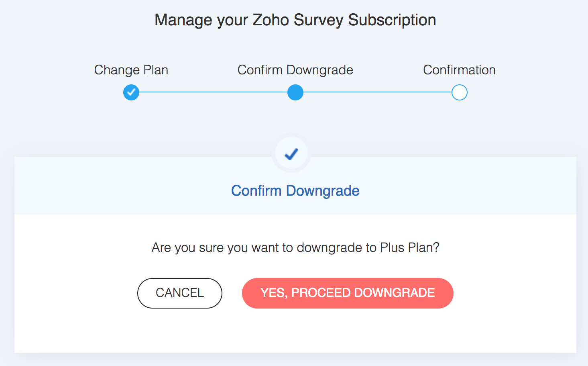Select the Confirm Downgrade step label

coord(295,70)
